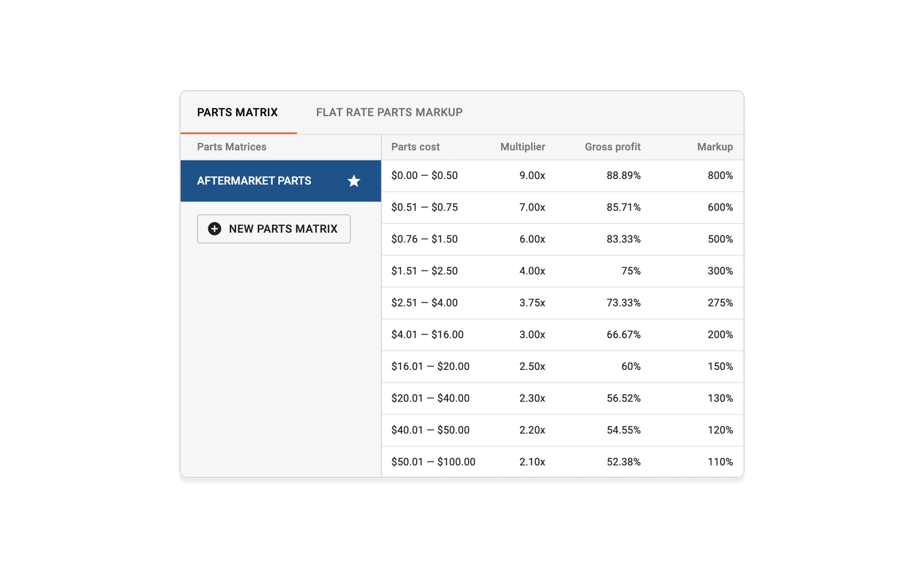
Task: Click the Parts cost column header
Action: coord(415,147)
